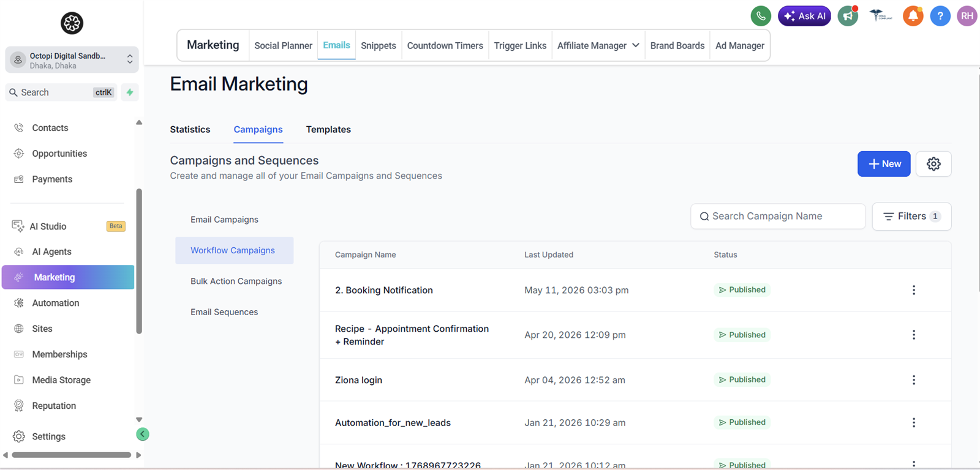The width and height of the screenshot is (980, 470).
Task: Open the three-dot menu for Recipe Appointment Confirmation
Action: (x=914, y=335)
